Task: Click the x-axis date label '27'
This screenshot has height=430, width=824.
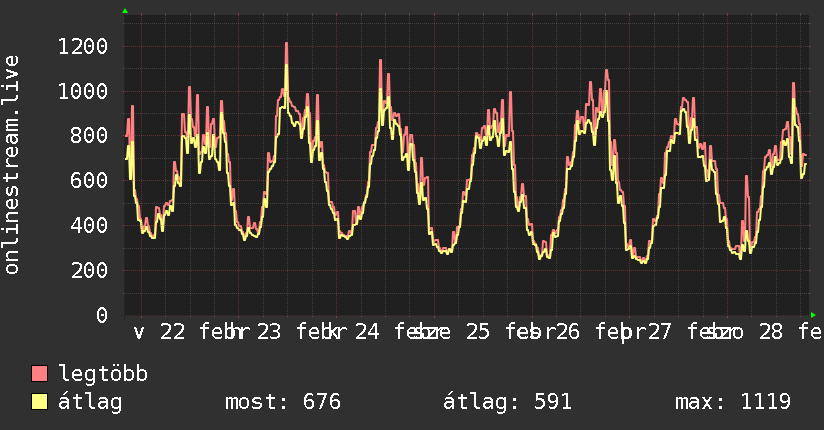Action: (658, 332)
